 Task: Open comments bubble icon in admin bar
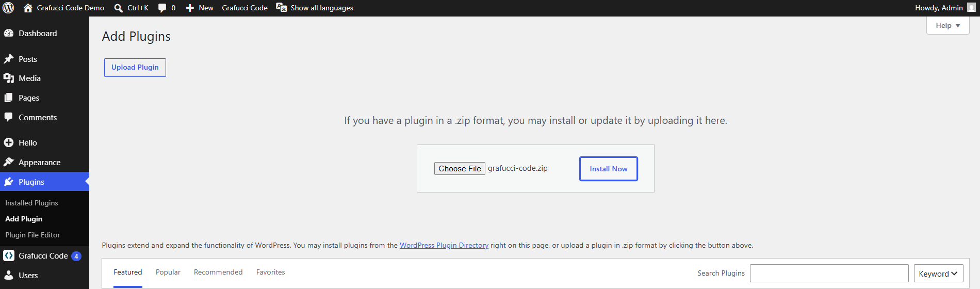[x=162, y=8]
